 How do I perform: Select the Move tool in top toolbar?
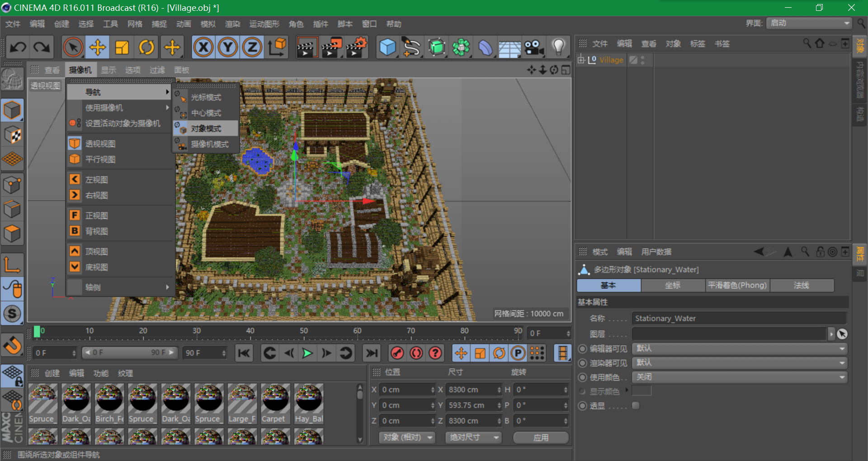click(x=98, y=47)
